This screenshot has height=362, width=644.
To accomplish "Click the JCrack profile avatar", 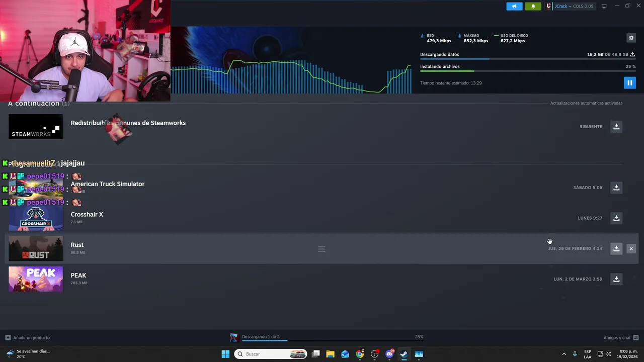I will pos(549,6).
